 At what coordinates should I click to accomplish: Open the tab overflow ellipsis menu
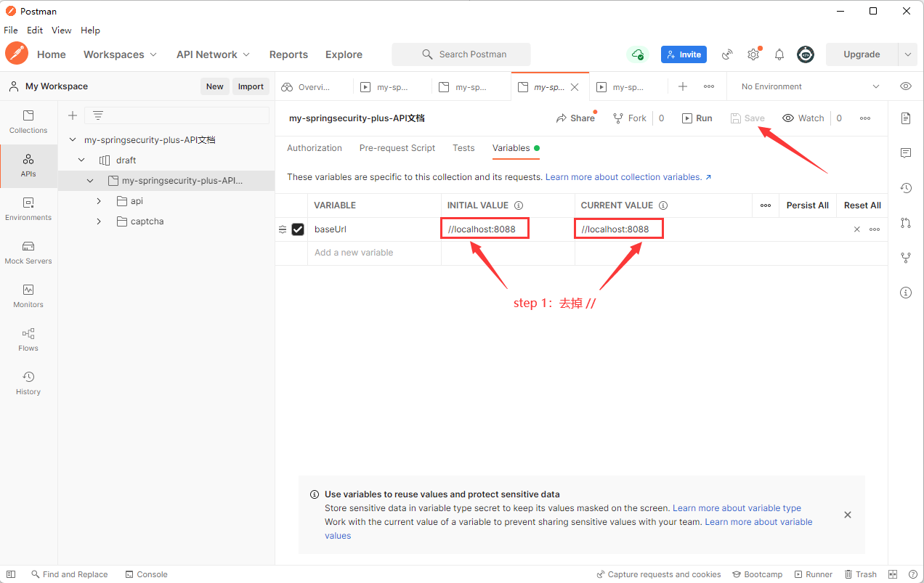(709, 86)
